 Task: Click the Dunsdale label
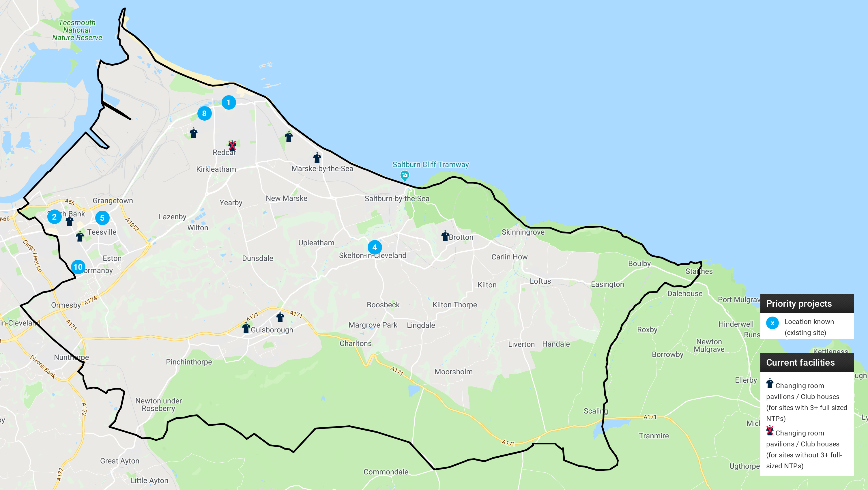pyautogui.click(x=257, y=259)
